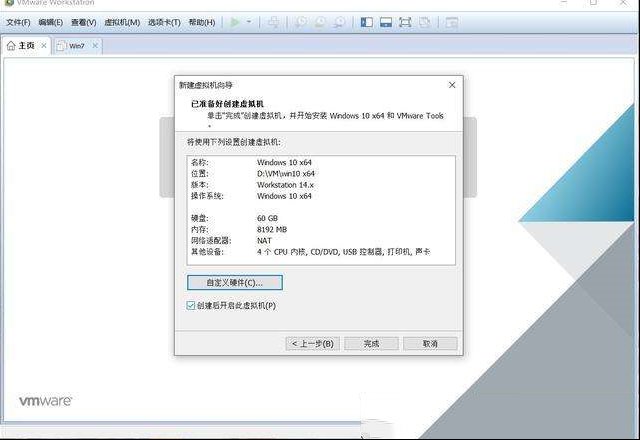Open the 查看(V) menu

tap(84, 22)
